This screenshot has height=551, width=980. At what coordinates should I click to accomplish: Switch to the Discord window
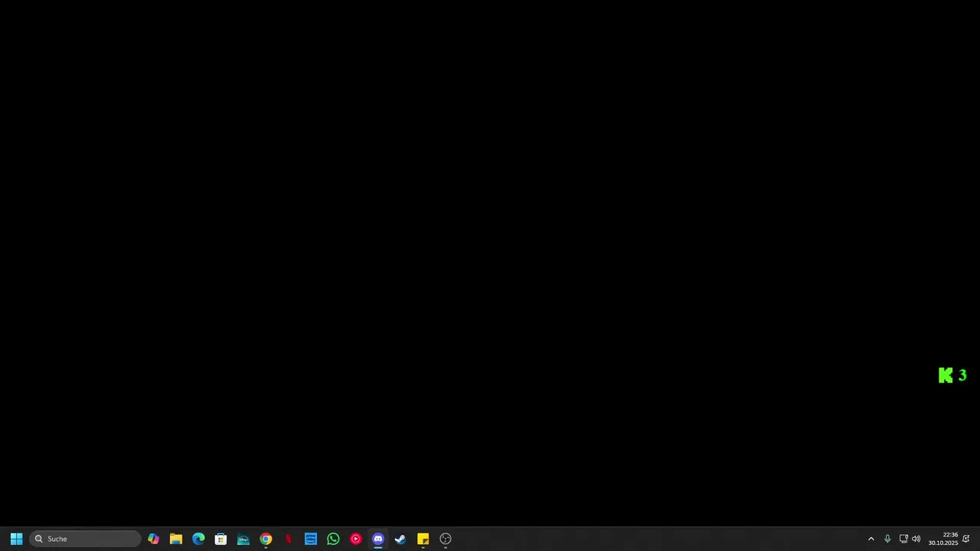(378, 539)
